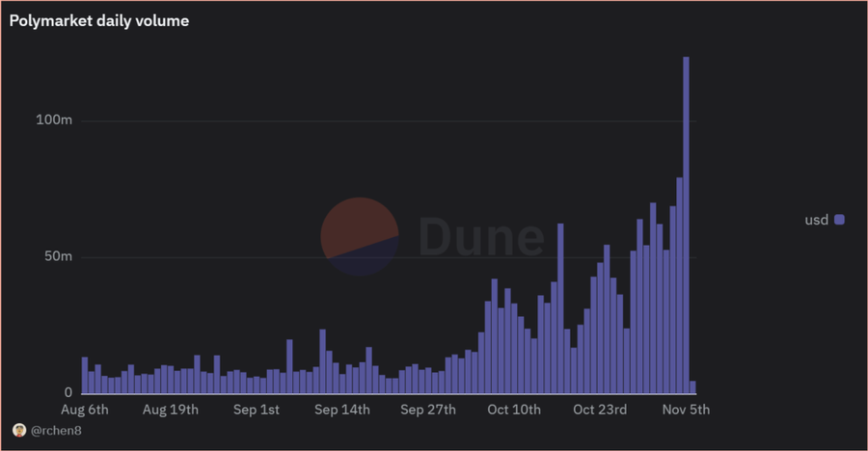Click the Nov 5th axis label
868x451 pixels.
686,410
